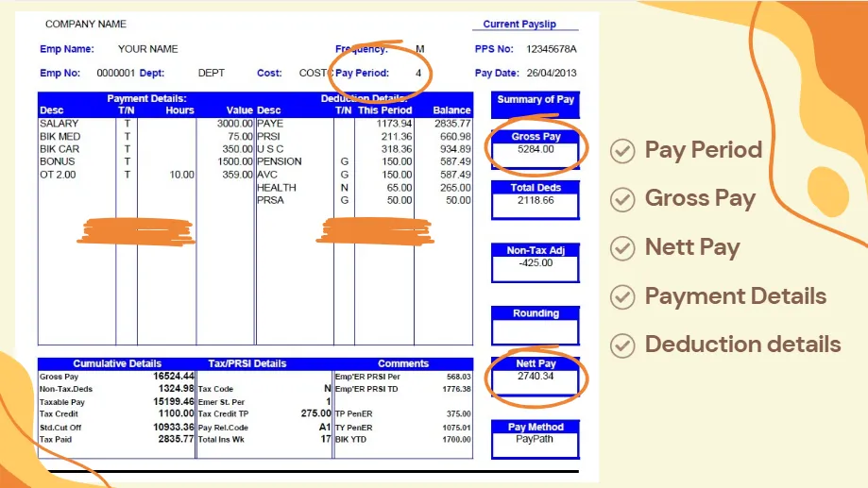Click the Pay Period value 4
The height and width of the screenshot is (488, 868).
(418, 73)
